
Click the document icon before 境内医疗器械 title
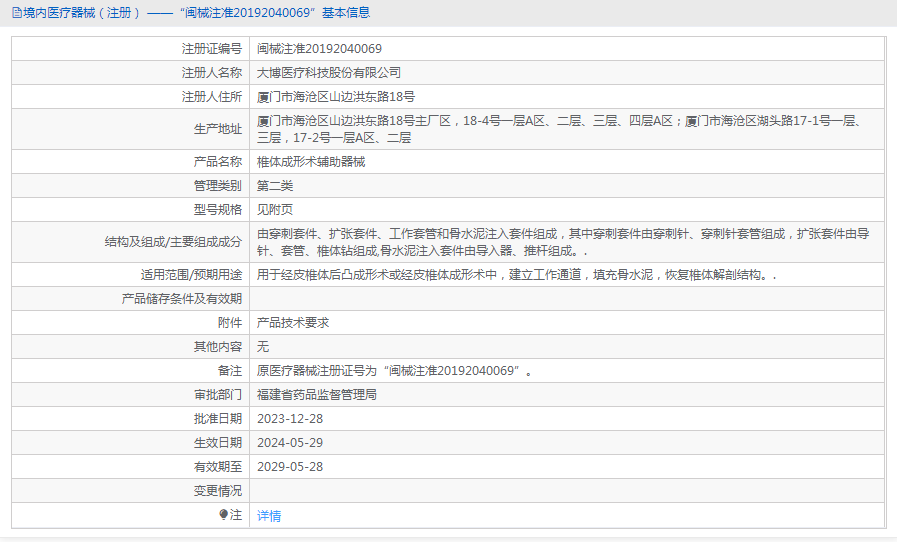click(x=17, y=13)
